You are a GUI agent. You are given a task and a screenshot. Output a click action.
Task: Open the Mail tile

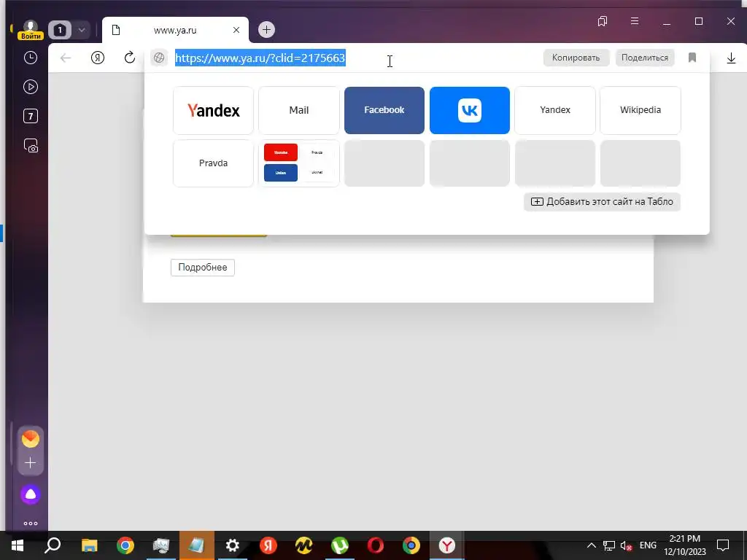298,111
